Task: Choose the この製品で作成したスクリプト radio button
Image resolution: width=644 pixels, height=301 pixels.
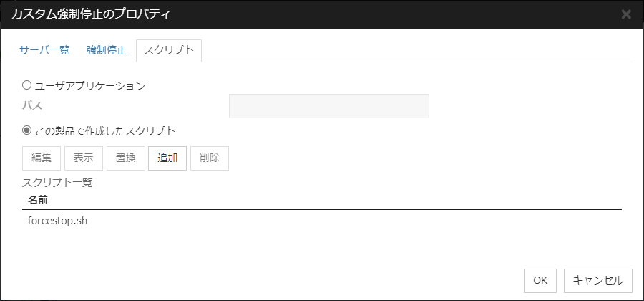Action: 27,130
